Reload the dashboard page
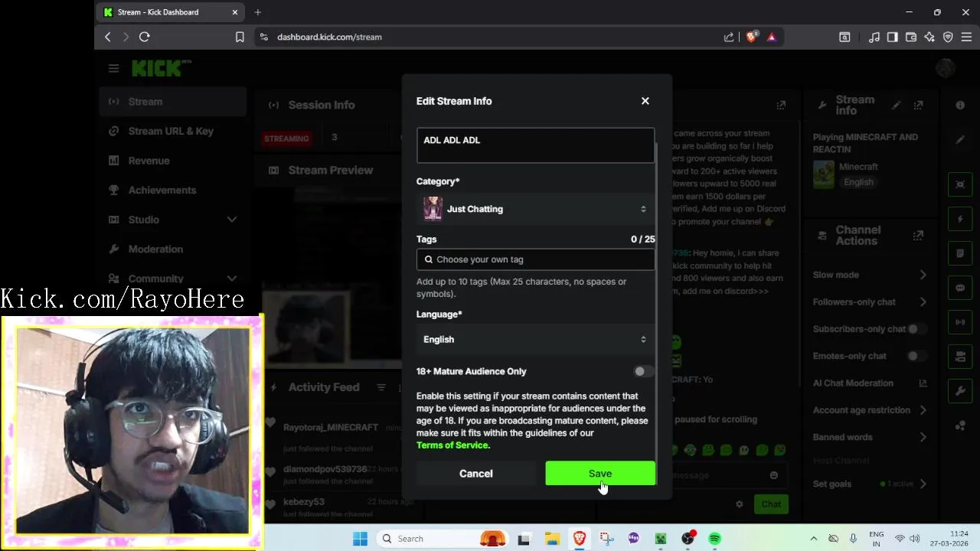The image size is (980, 551). (144, 37)
